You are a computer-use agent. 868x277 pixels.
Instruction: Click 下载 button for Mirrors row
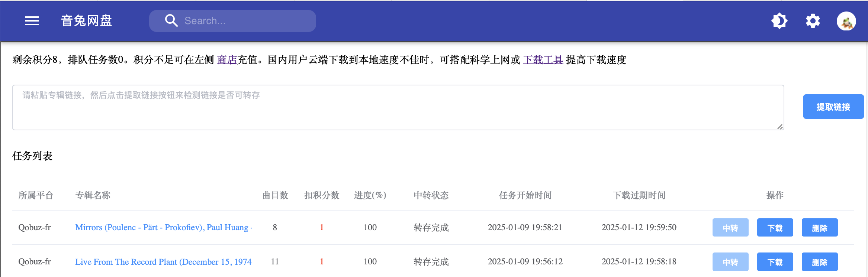775,228
